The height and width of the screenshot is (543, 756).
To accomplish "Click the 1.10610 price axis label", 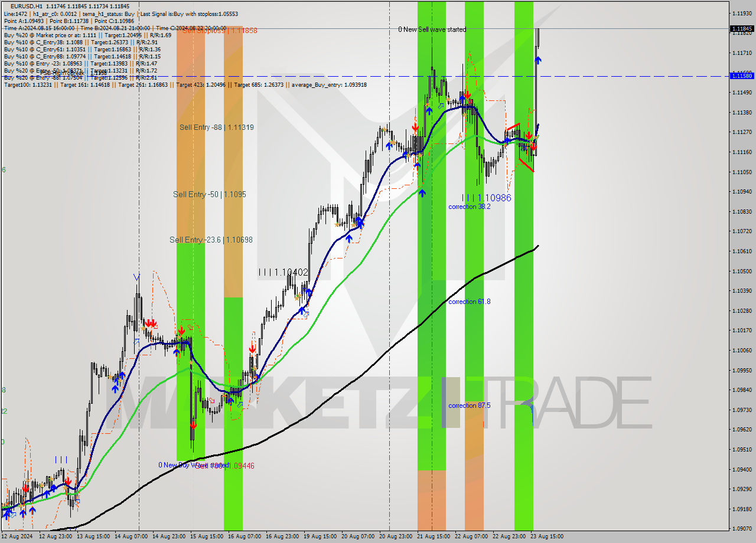I will 741,251.
